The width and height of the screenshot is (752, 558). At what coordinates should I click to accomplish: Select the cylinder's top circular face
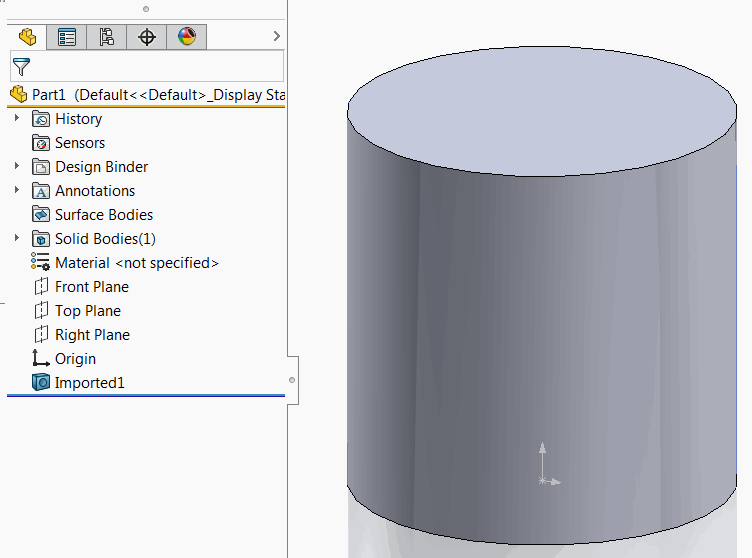point(542,111)
